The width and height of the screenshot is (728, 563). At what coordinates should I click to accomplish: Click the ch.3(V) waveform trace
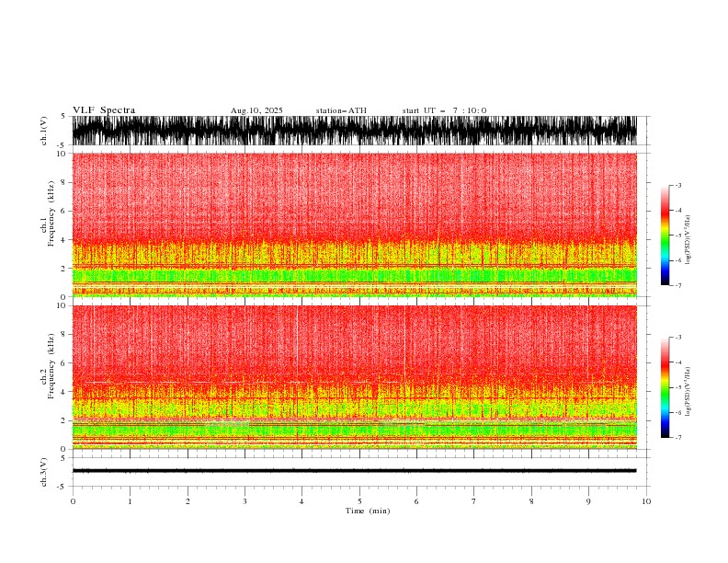click(355, 471)
